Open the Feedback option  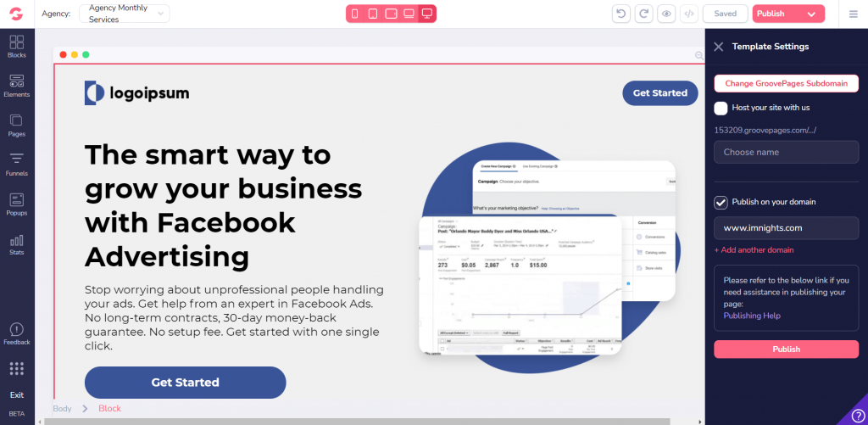pos(17,334)
